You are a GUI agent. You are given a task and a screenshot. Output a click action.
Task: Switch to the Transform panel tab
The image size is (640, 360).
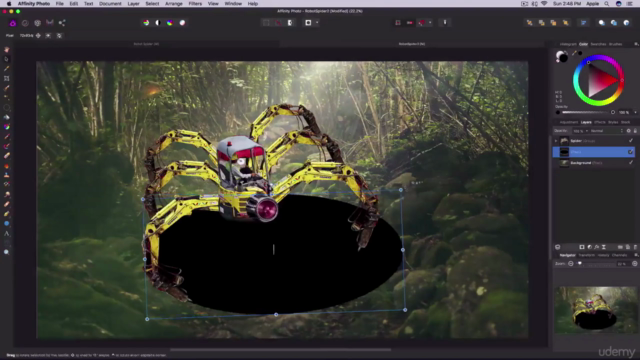pyautogui.click(x=587, y=255)
